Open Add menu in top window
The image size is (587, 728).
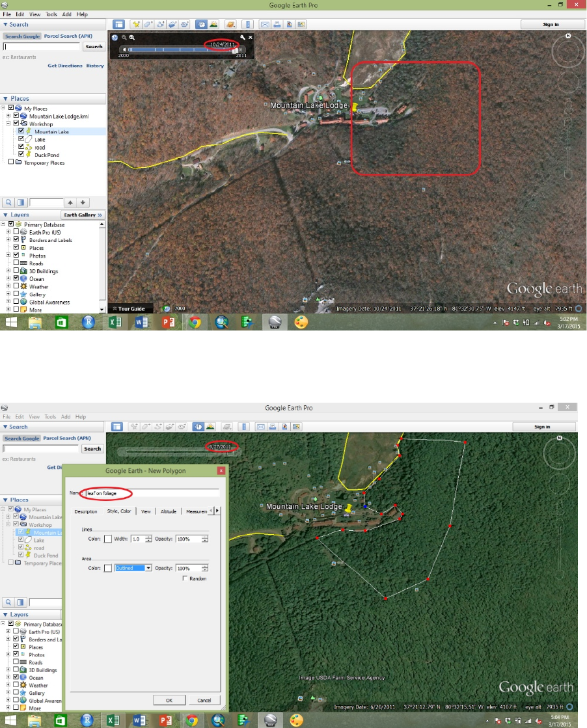[67, 14]
